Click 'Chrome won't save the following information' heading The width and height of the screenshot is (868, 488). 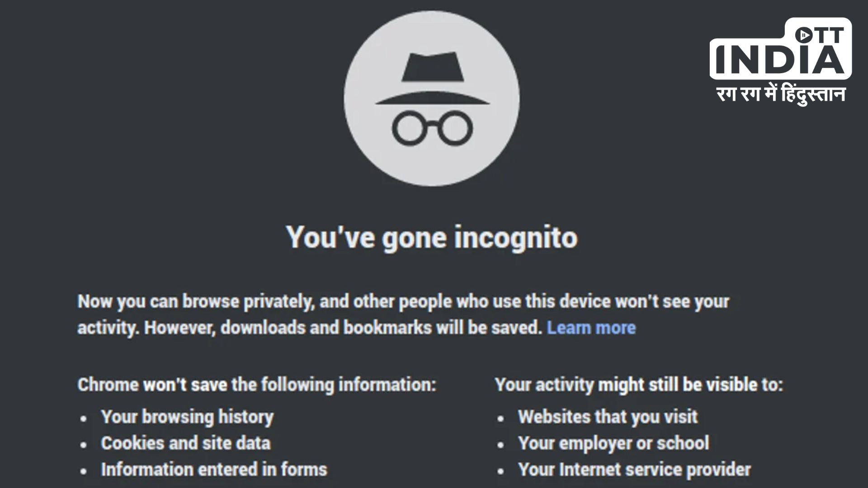257,385
